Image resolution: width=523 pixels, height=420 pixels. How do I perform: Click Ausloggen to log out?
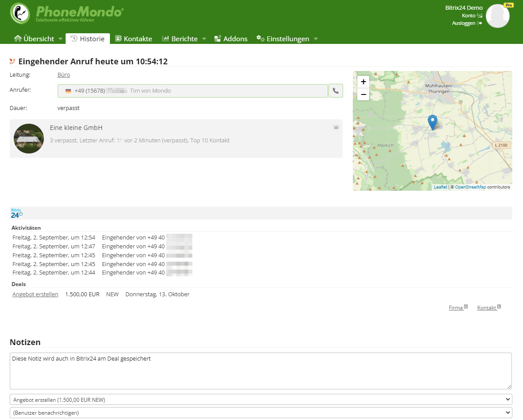[x=464, y=23]
